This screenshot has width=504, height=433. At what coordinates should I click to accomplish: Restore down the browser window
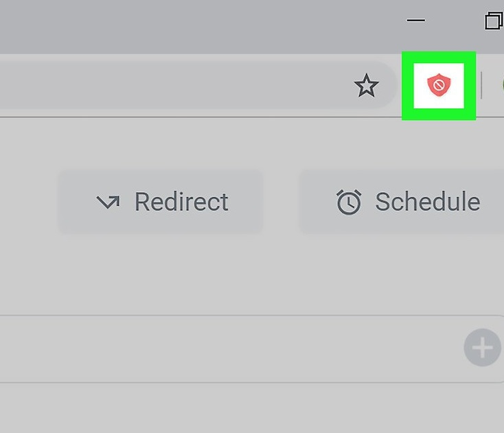[x=494, y=21]
